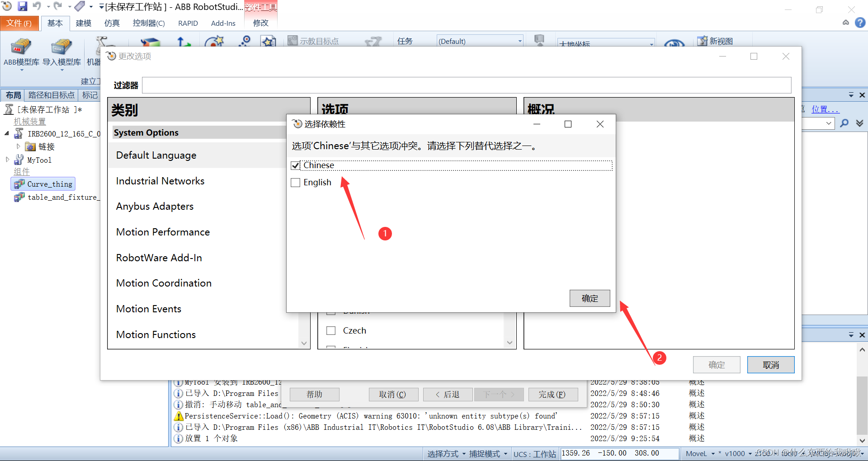Click the IRB2600 robot icon in the layout tree
Screen dimensions: 868x461
click(x=19, y=134)
